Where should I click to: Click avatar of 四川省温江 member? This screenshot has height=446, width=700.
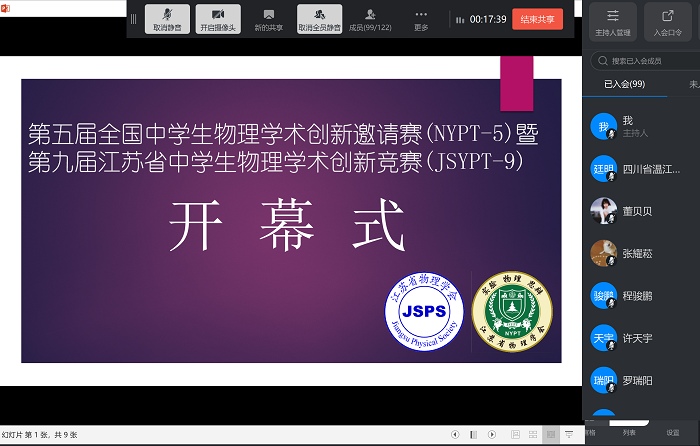[604, 169]
